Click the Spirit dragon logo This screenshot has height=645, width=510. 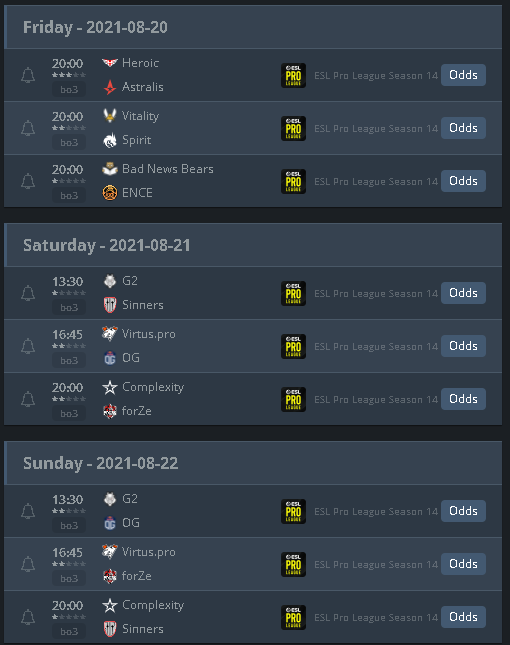click(110, 140)
